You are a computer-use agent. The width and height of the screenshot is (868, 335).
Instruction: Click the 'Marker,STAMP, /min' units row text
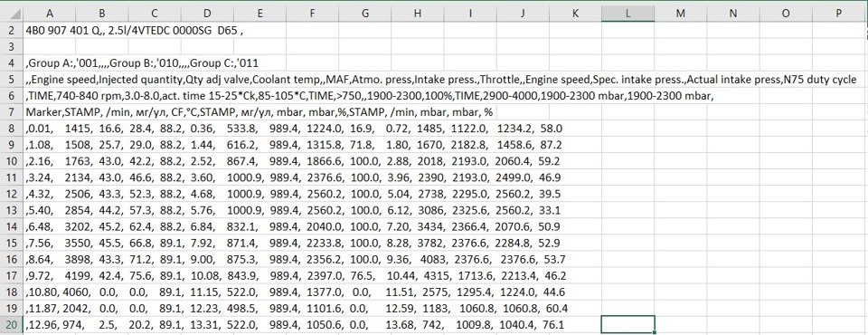pos(259,112)
